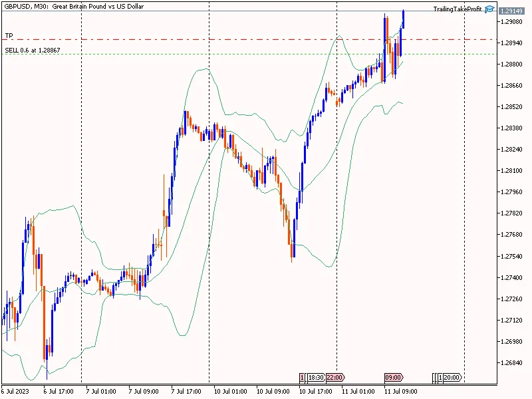Click the '1' marker box next to 20:00
The image size is (532, 399).
[440, 377]
